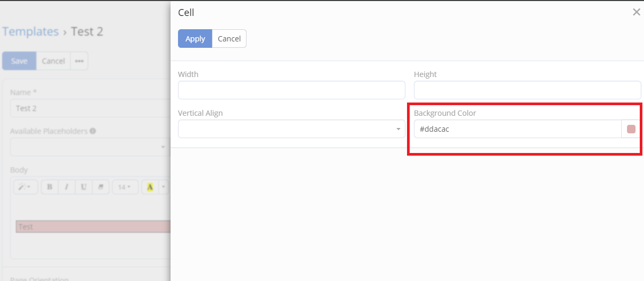This screenshot has height=281, width=644.
Task: Click into the Width input field
Action: click(x=291, y=90)
